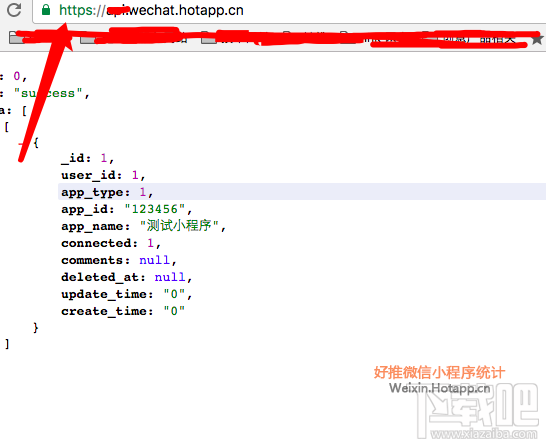Screen dimensions: 546x444
Task: Select the highlighted app_type row
Action: coord(302,192)
